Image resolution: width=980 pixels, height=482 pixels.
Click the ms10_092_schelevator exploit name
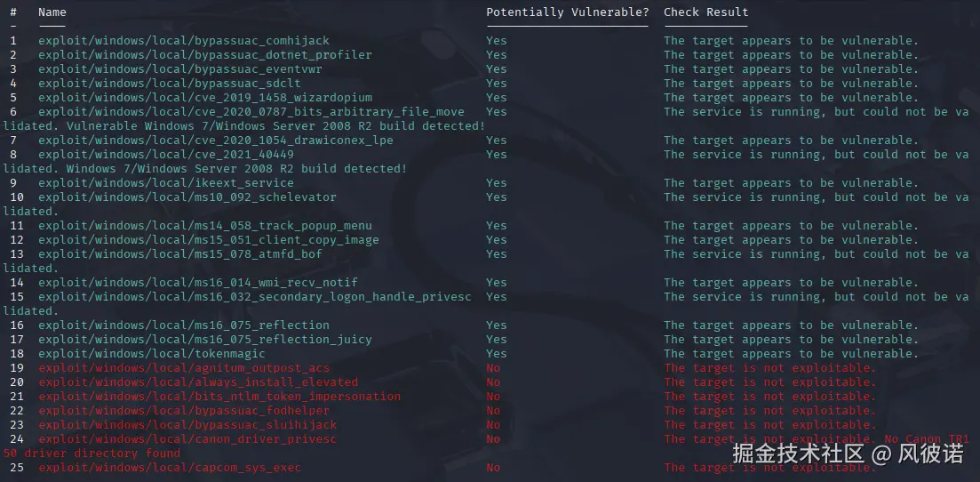tap(187, 197)
